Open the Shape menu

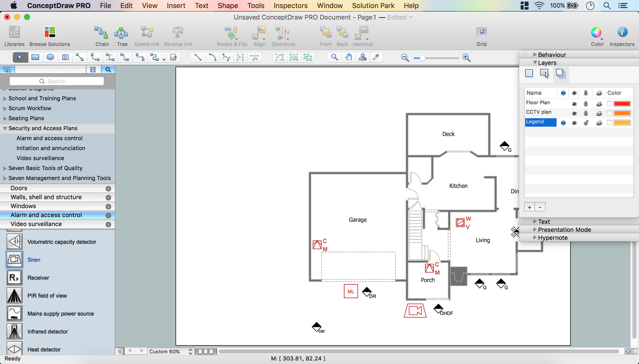click(228, 6)
